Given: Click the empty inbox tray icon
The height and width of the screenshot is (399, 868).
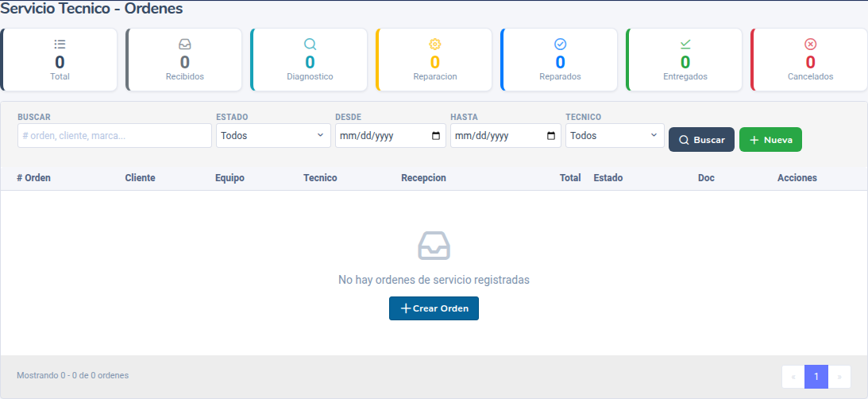Looking at the screenshot, I should [x=434, y=246].
